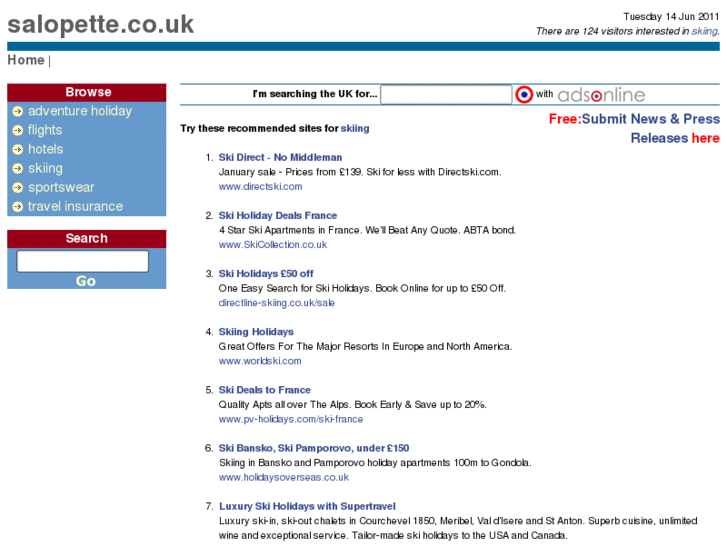Click the arrow icon beside sportswear

(18, 187)
